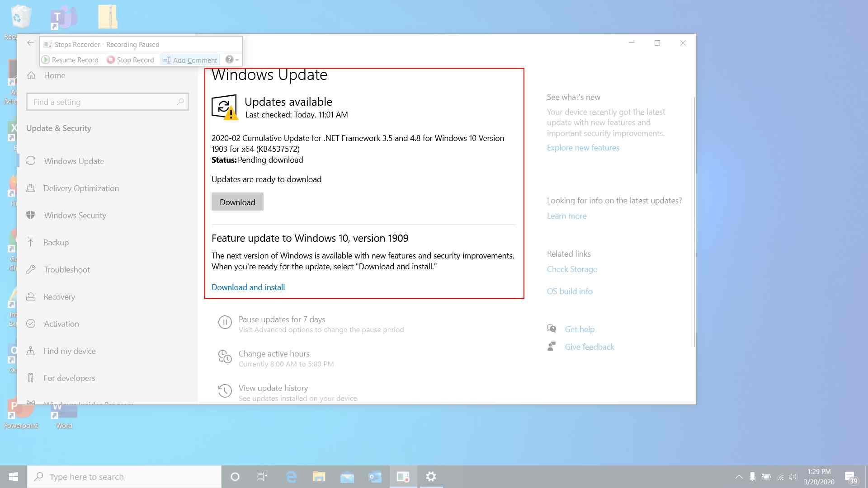Click Explore new features link
The image size is (868, 488).
(x=583, y=148)
